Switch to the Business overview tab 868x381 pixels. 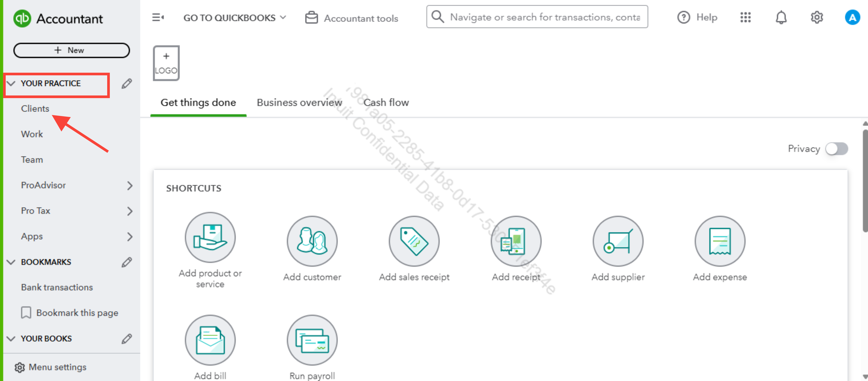(299, 102)
